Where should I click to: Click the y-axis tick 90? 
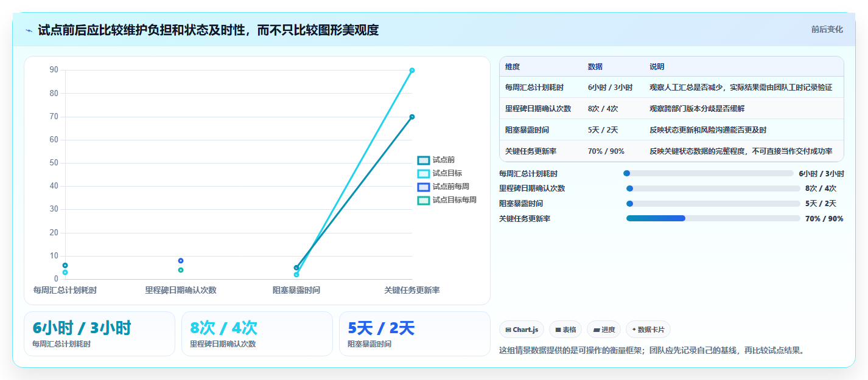54,70
